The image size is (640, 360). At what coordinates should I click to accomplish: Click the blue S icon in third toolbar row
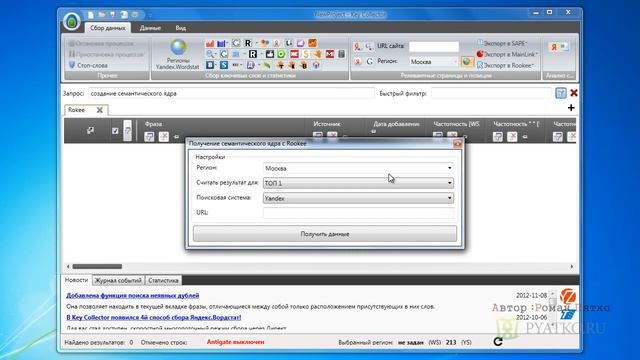coord(224,65)
